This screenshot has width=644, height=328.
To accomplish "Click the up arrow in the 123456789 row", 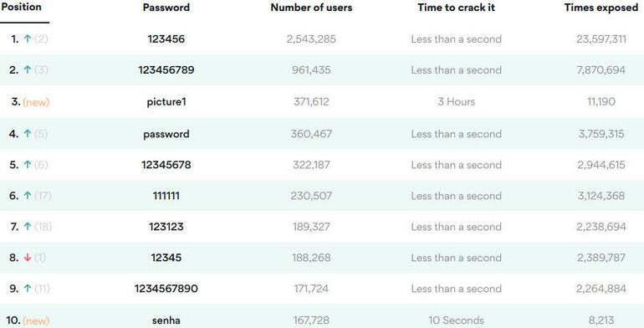I will tap(28, 69).
